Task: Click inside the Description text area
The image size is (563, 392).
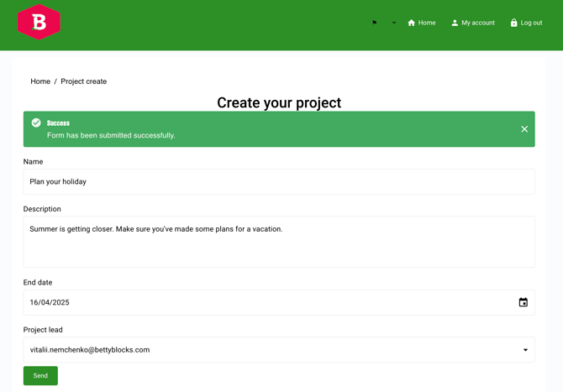Action: pyautogui.click(x=279, y=242)
